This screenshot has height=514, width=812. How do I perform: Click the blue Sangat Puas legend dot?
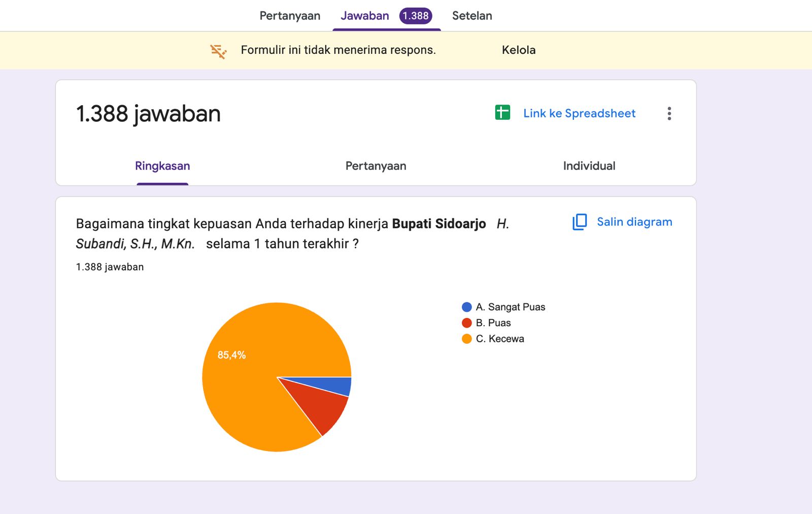pyautogui.click(x=467, y=307)
